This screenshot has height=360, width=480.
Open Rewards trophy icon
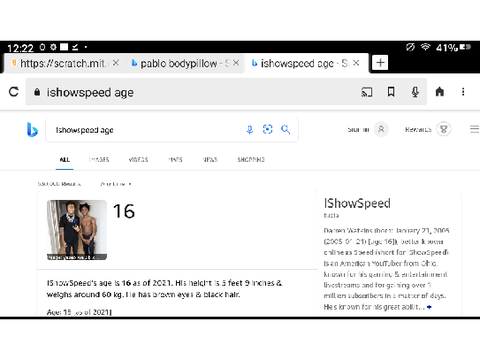point(444,129)
